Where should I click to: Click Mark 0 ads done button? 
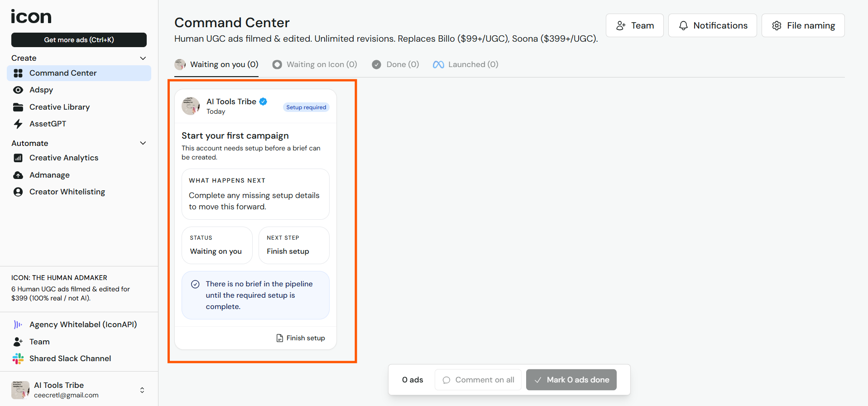click(571, 380)
